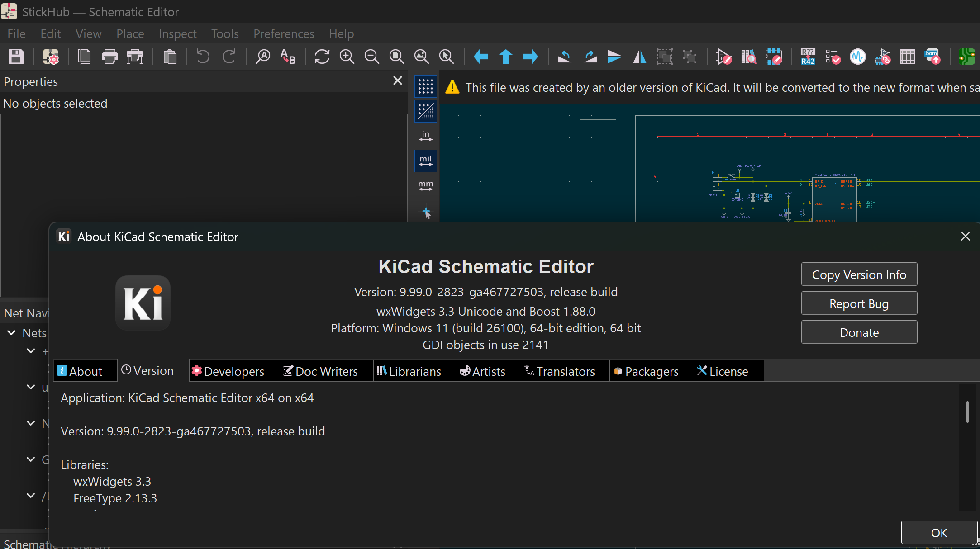The image size is (980, 549).
Task: Annotate schematic with R42 icon
Action: click(x=808, y=57)
